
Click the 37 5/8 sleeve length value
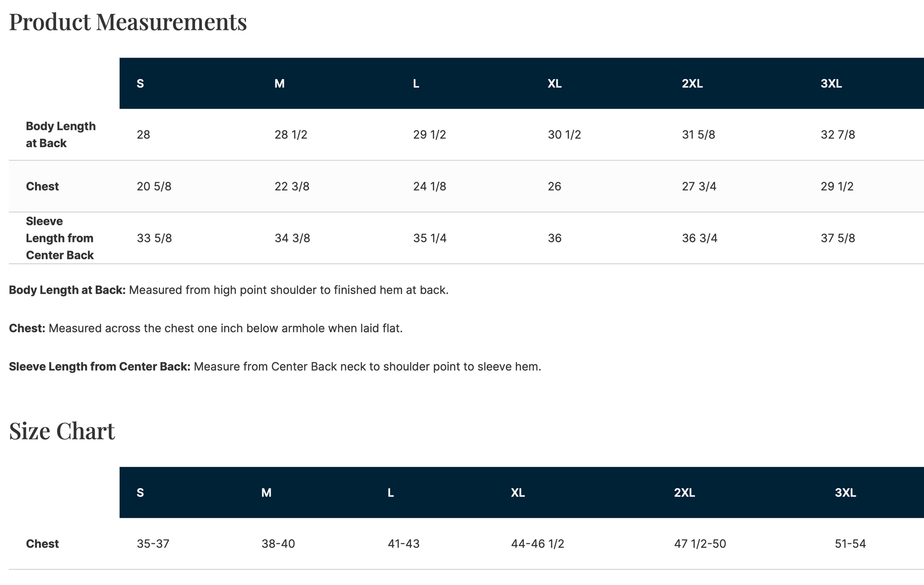838,238
